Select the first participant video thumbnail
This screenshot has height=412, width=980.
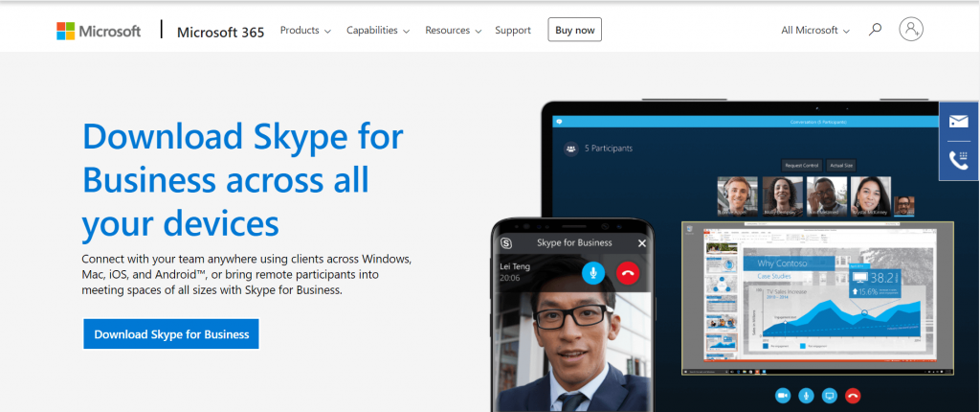point(738,196)
